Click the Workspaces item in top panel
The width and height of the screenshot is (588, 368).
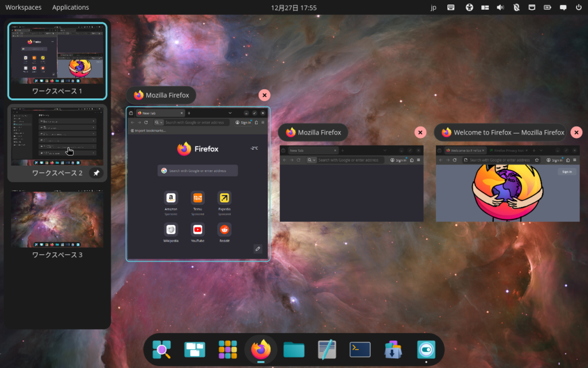(24, 7)
